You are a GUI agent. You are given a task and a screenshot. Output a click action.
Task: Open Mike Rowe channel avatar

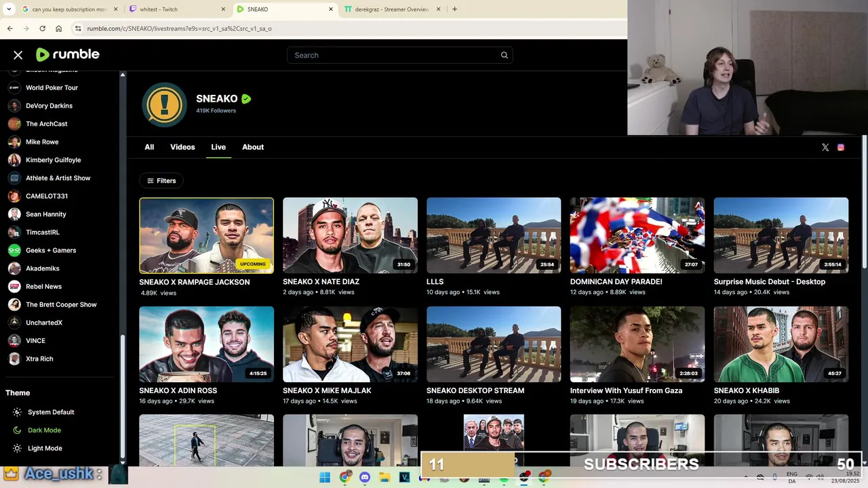tap(14, 142)
